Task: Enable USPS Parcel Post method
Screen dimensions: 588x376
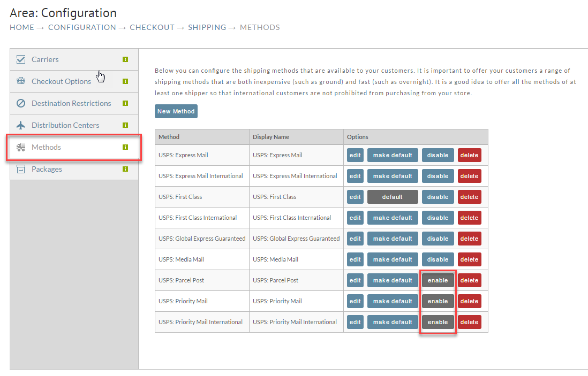Action: click(x=438, y=280)
